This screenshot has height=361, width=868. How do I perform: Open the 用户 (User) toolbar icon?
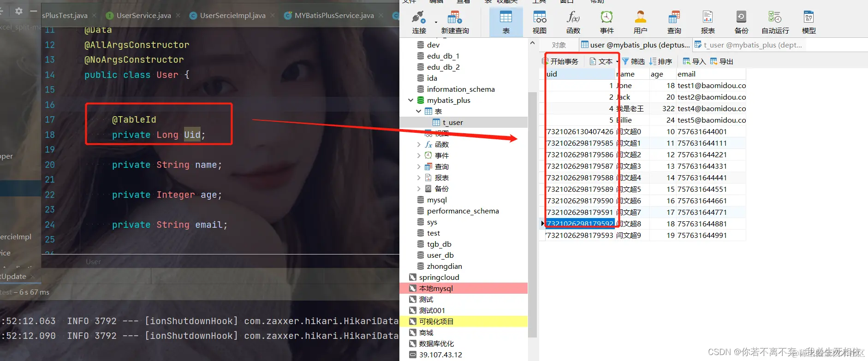click(x=641, y=22)
